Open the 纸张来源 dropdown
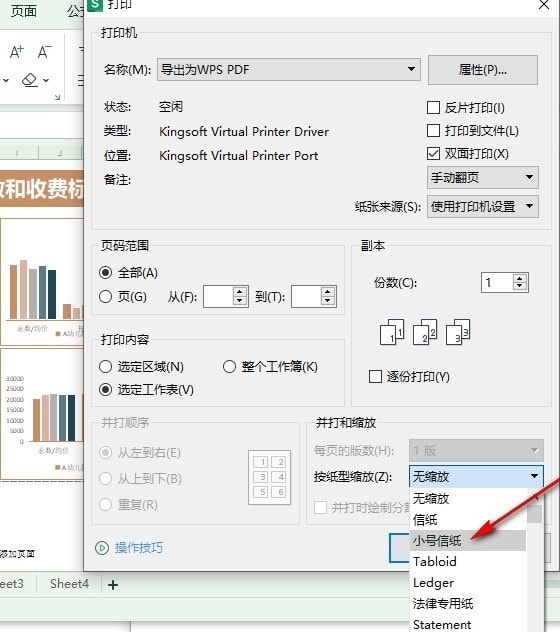This screenshot has height=632, width=560. click(x=483, y=206)
